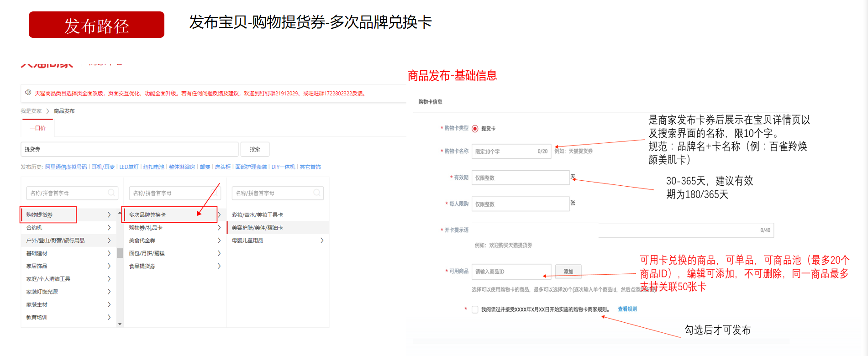Click scroll-down arrow in first category list
This screenshot has width=868, height=356.
(x=120, y=324)
